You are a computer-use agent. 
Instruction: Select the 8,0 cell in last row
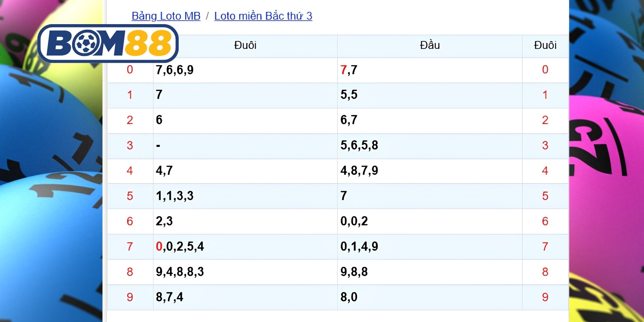tap(430, 297)
